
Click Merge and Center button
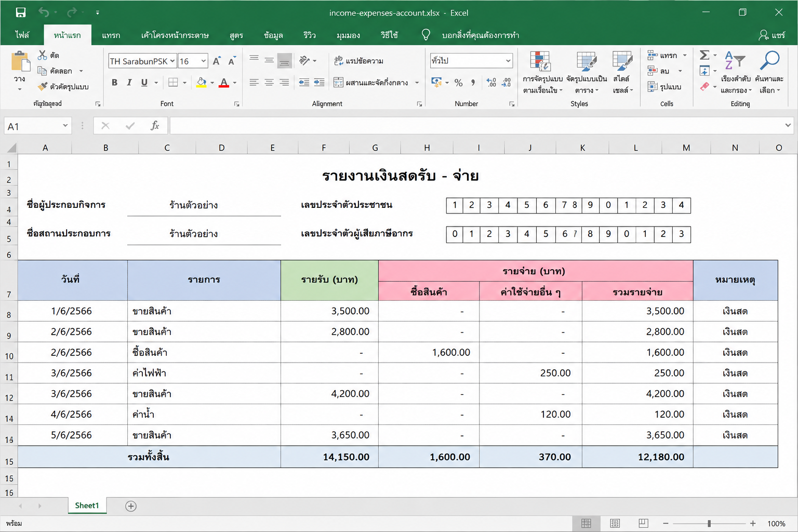tap(371, 83)
